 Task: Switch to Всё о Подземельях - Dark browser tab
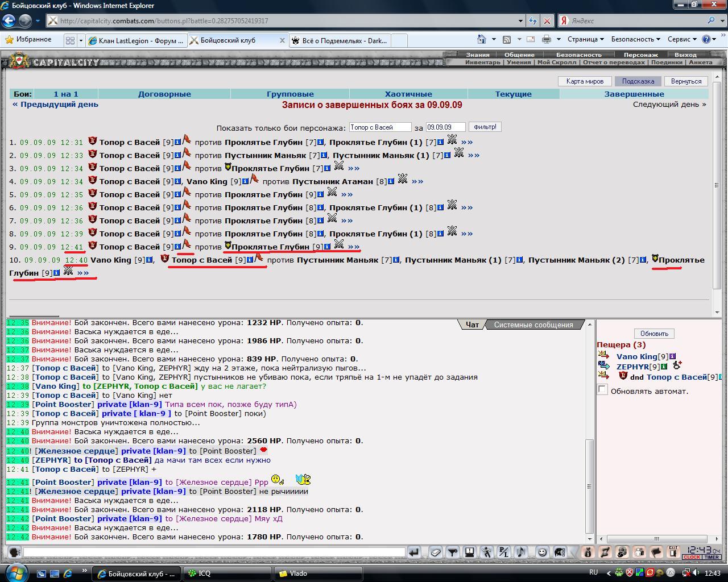coord(340,40)
